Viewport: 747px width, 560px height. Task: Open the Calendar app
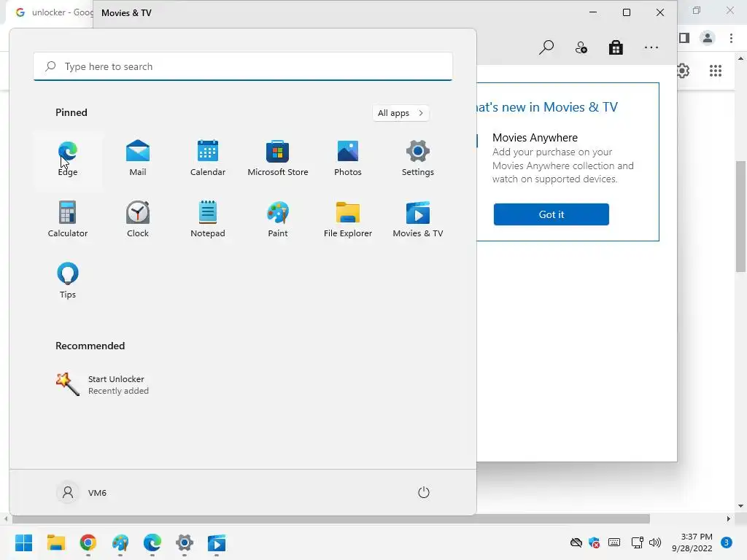click(x=208, y=158)
